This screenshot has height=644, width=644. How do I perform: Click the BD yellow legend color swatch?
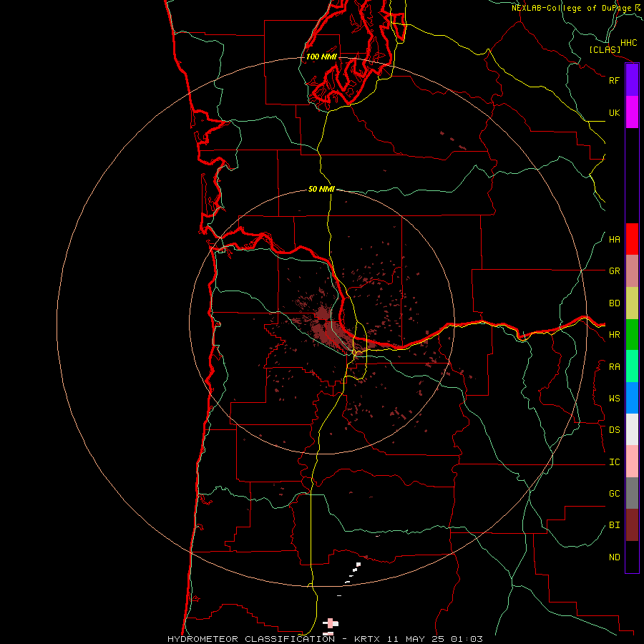(x=632, y=303)
